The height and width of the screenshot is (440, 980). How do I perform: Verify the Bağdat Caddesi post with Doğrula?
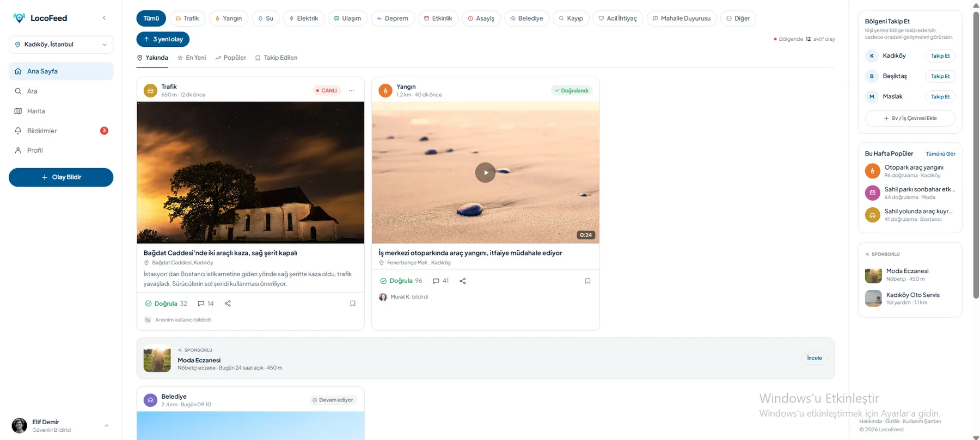click(x=166, y=303)
